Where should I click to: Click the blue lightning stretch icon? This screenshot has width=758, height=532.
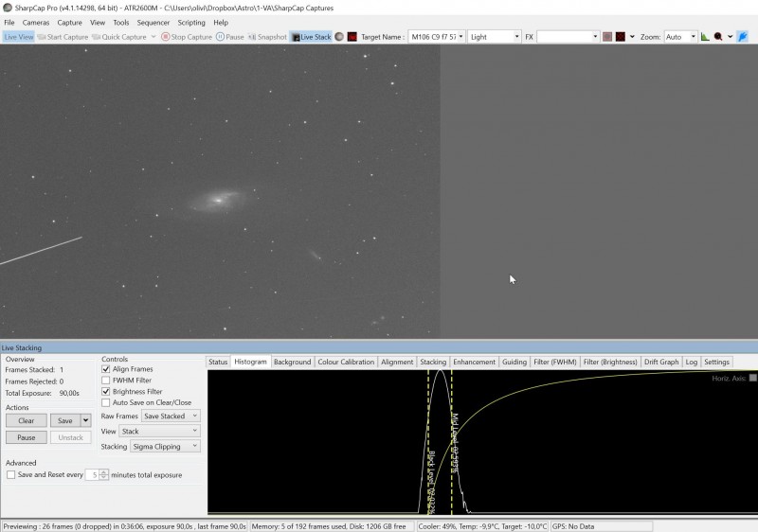pos(743,37)
